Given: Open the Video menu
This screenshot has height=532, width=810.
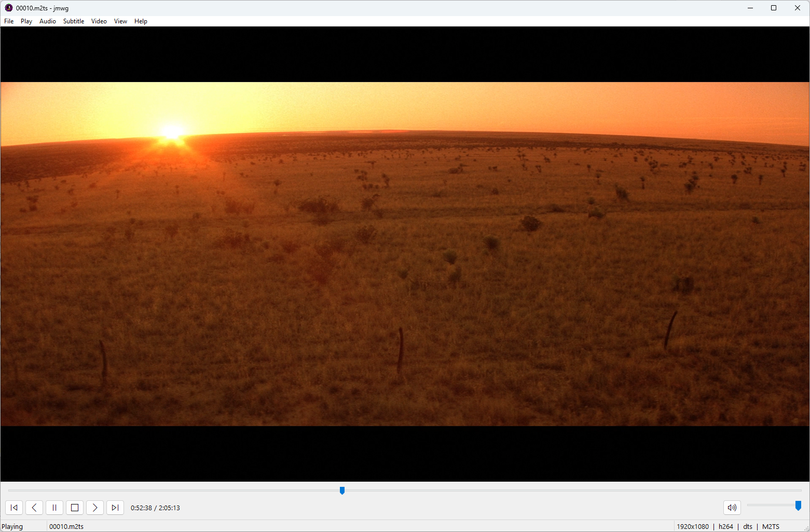Looking at the screenshot, I should 99,21.
